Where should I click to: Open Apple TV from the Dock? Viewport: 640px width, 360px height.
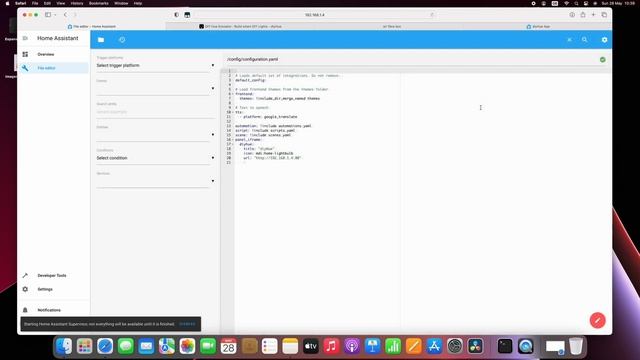(x=311, y=347)
